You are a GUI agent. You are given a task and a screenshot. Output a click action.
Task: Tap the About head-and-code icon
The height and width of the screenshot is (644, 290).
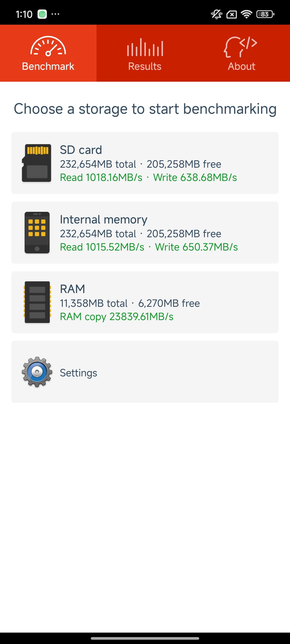241,47
